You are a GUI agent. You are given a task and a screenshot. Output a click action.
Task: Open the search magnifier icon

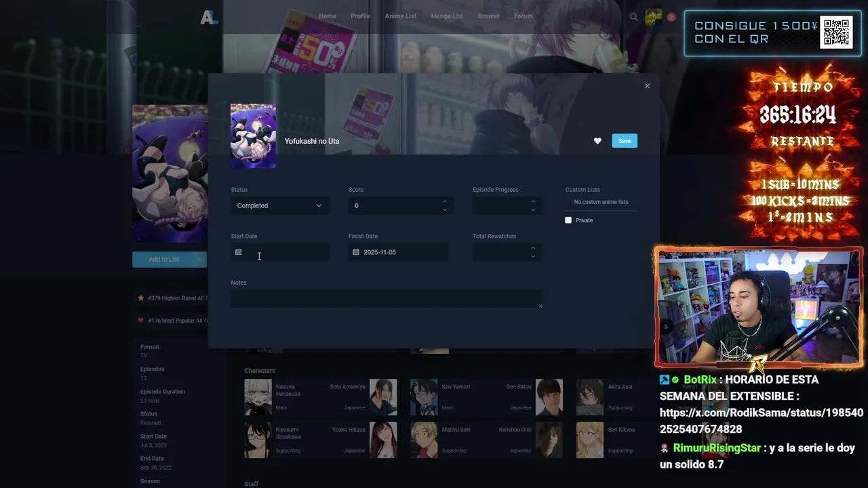click(633, 17)
